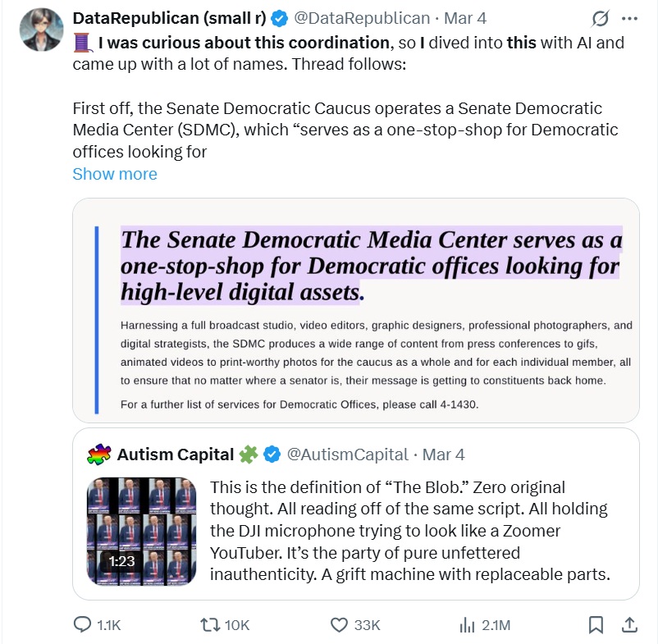Open the quoted tweet text about The Blob
The height and width of the screenshot is (644, 658).
(410, 530)
